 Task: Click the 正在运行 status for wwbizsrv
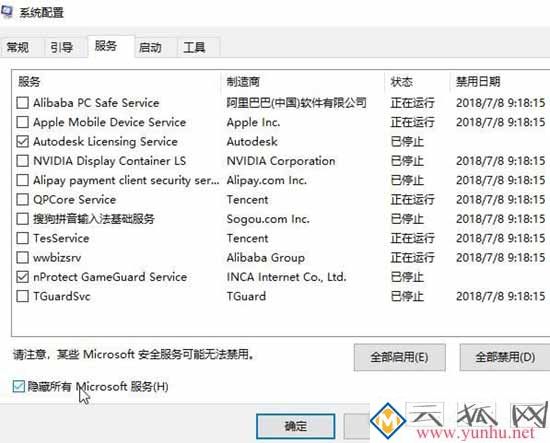coord(412,257)
